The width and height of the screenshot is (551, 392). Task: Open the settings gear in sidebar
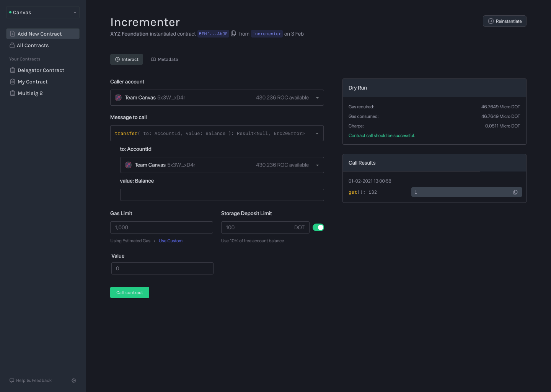(x=74, y=380)
